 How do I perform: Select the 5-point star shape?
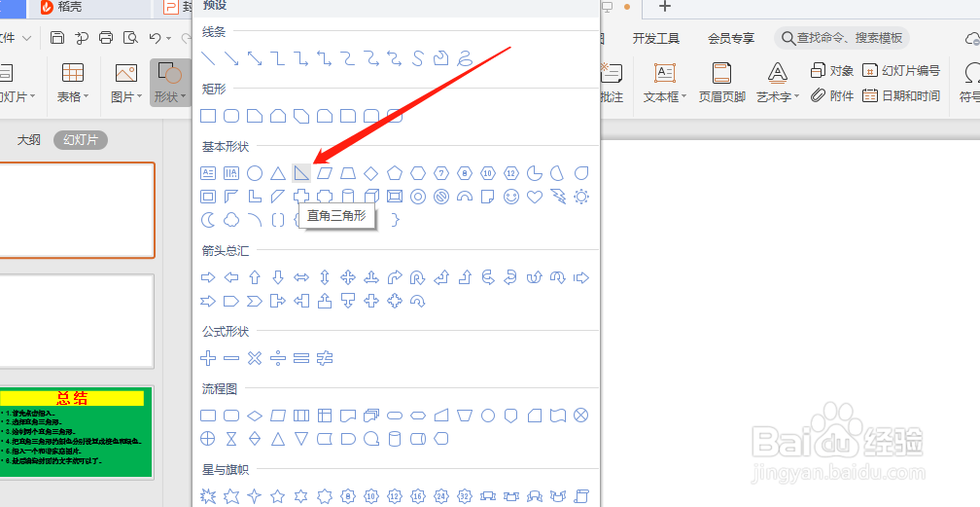click(278, 496)
